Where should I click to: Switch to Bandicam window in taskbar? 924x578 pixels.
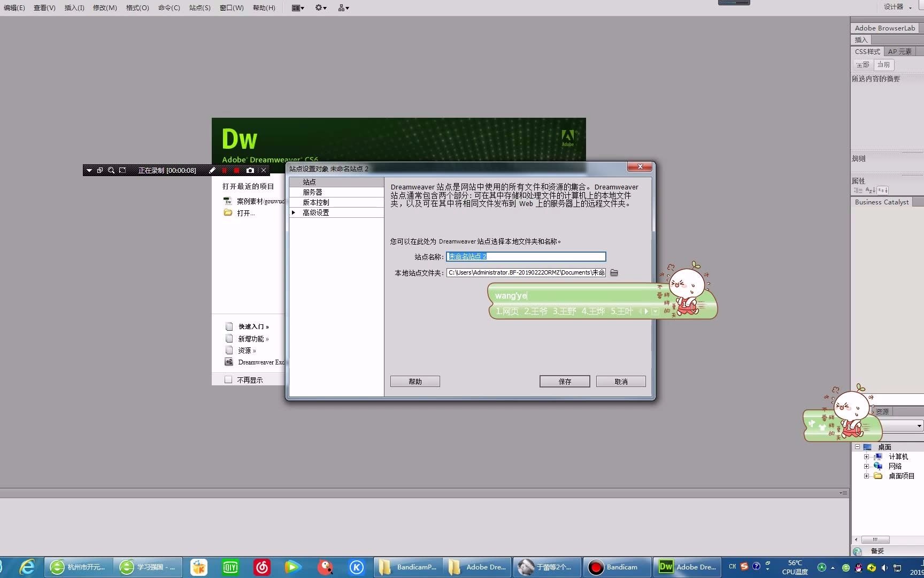[618, 567]
